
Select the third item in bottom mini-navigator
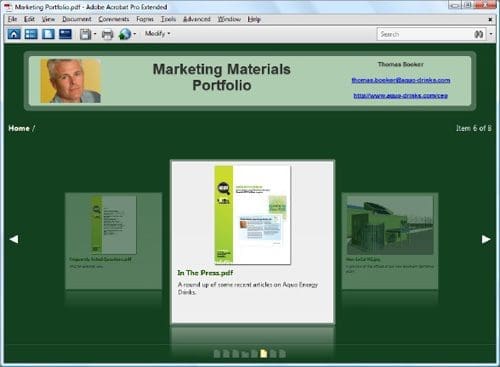[235, 354]
